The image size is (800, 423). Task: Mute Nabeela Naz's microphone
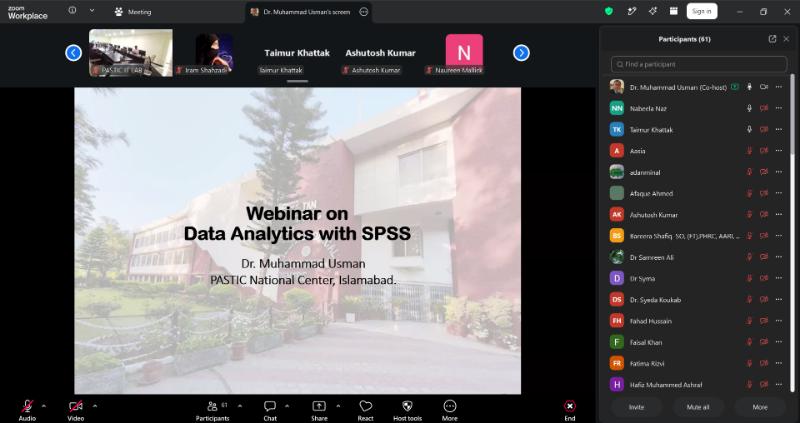[749, 108]
